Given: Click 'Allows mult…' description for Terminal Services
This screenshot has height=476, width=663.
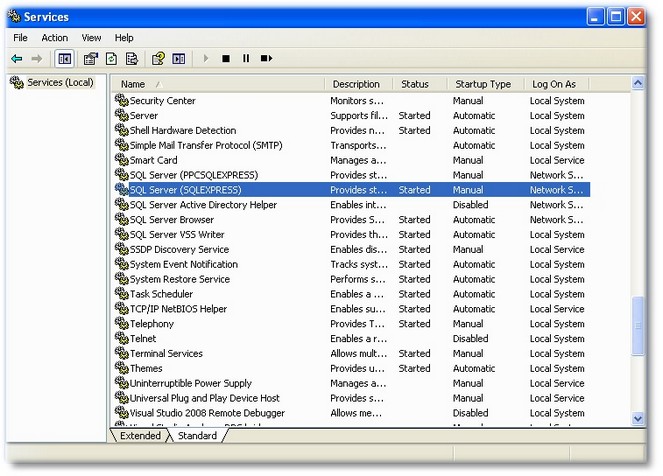Looking at the screenshot, I should coord(359,353).
